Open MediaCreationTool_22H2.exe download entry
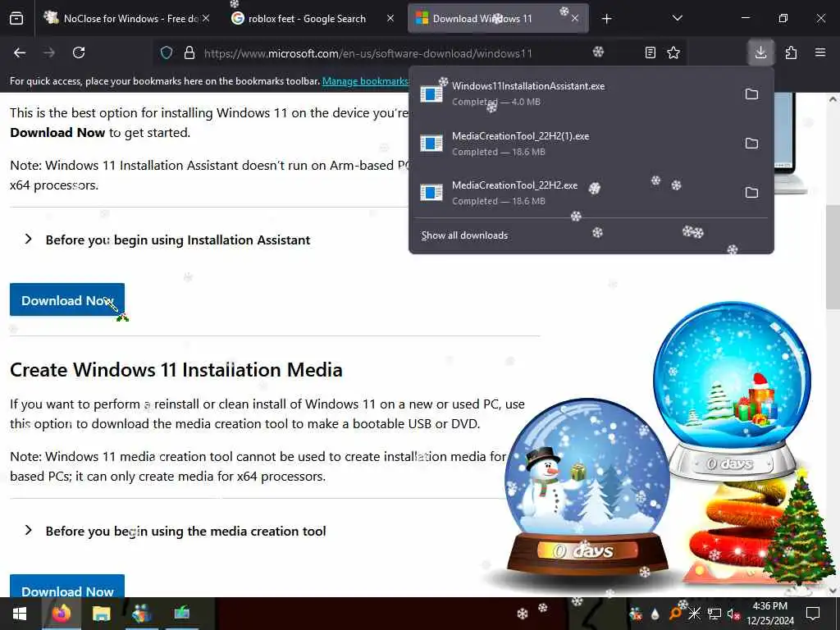The width and height of the screenshot is (840, 630). [x=576, y=193]
